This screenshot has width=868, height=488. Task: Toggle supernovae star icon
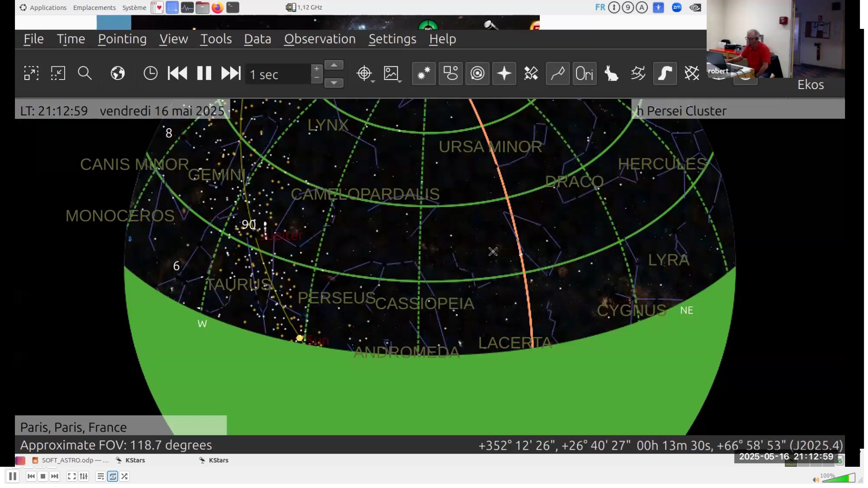point(504,73)
